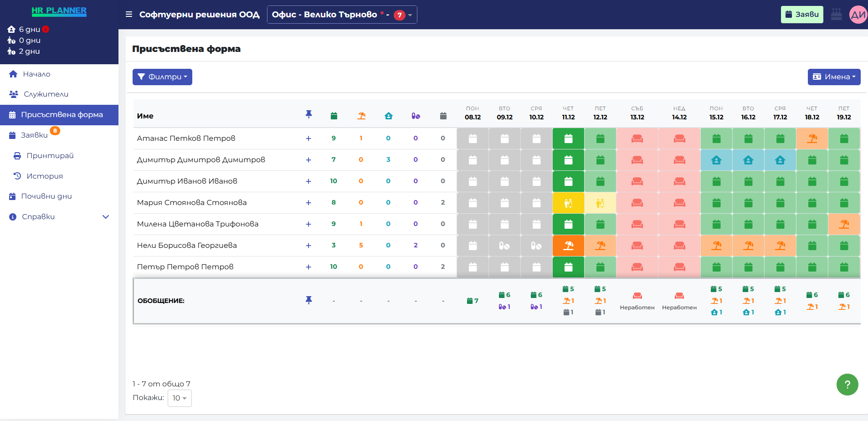Open the Офис - Велико Търново selector
This screenshot has height=421, width=868.
pos(342,14)
